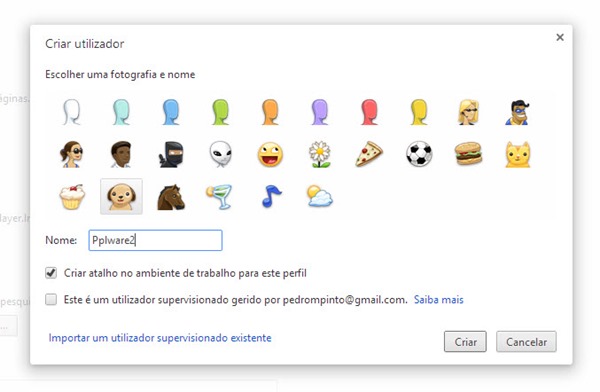Click the Nome text field
The image size is (600, 392).
pos(155,240)
